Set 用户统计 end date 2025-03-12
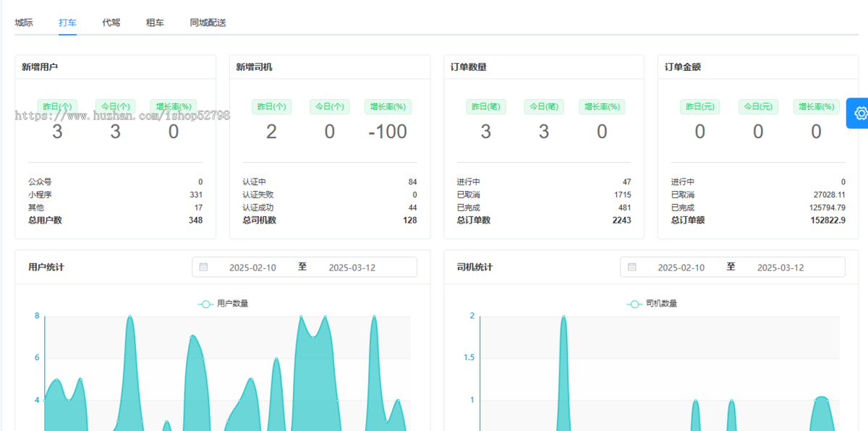Viewport: 868px width, 431px height. [352, 268]
